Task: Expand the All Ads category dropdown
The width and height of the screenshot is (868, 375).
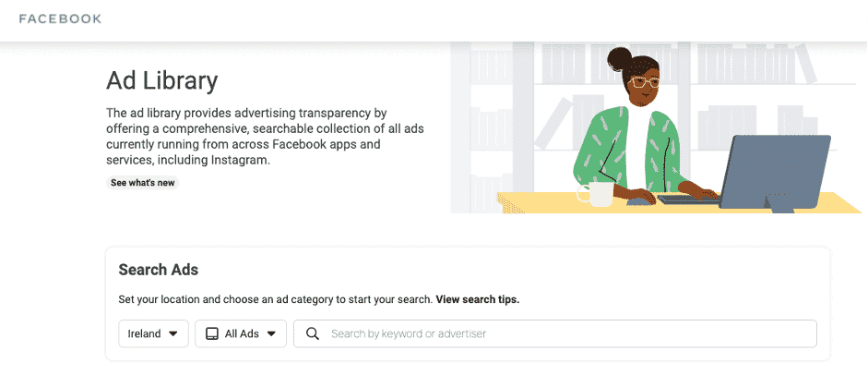Action: pos(240,333)
